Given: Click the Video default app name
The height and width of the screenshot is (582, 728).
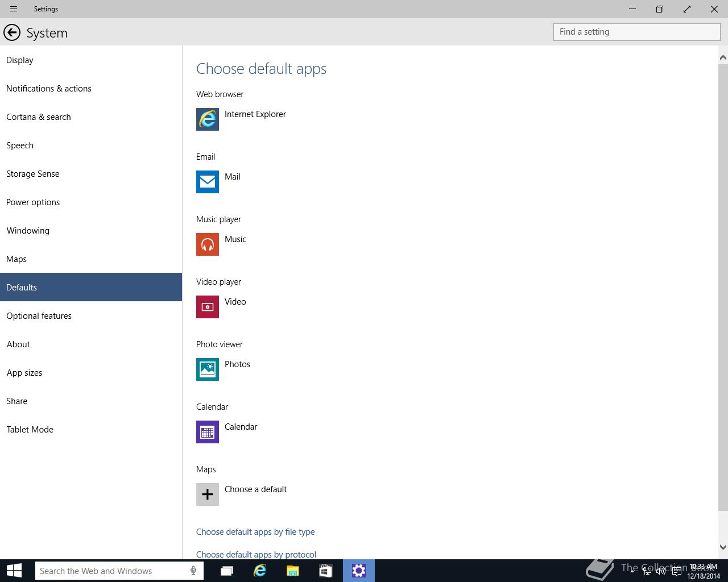Looking at the screenshot, I should [x=235, y=302].
